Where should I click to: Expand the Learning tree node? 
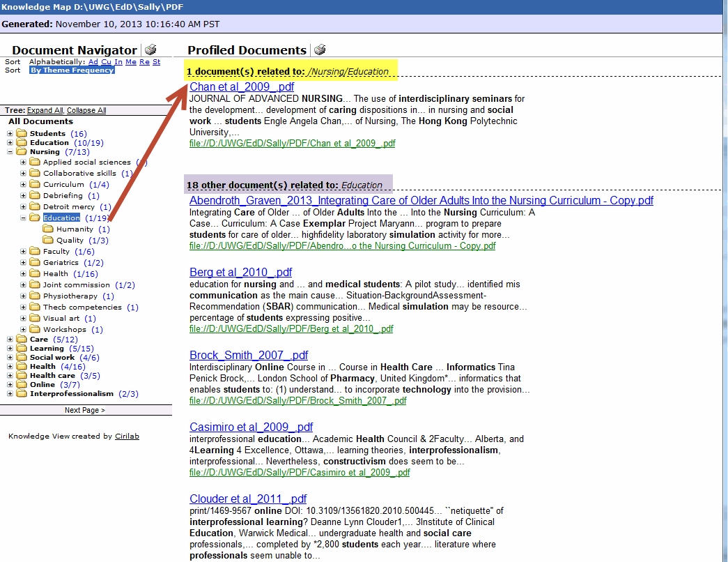click(10, 349)
